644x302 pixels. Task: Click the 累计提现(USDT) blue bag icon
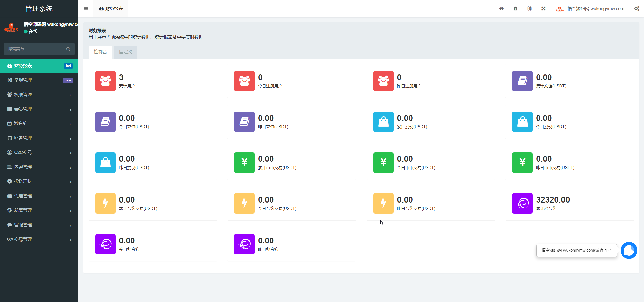click(383, 122)
